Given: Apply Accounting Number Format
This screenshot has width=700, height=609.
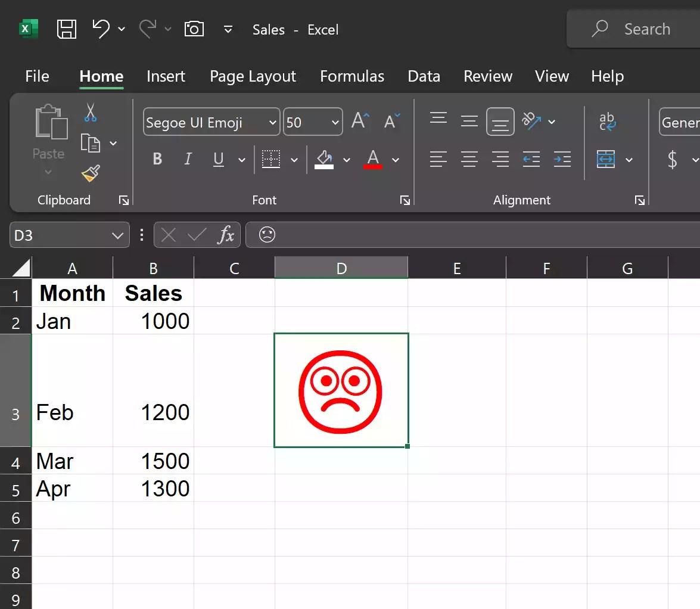Looking at the screenshot, I should [x=673, y=160].
